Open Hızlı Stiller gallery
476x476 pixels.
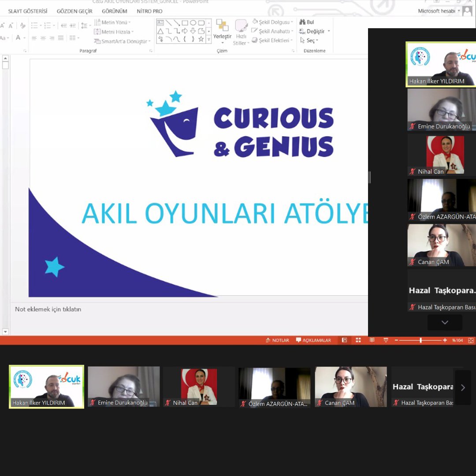[x=241, y=32]
